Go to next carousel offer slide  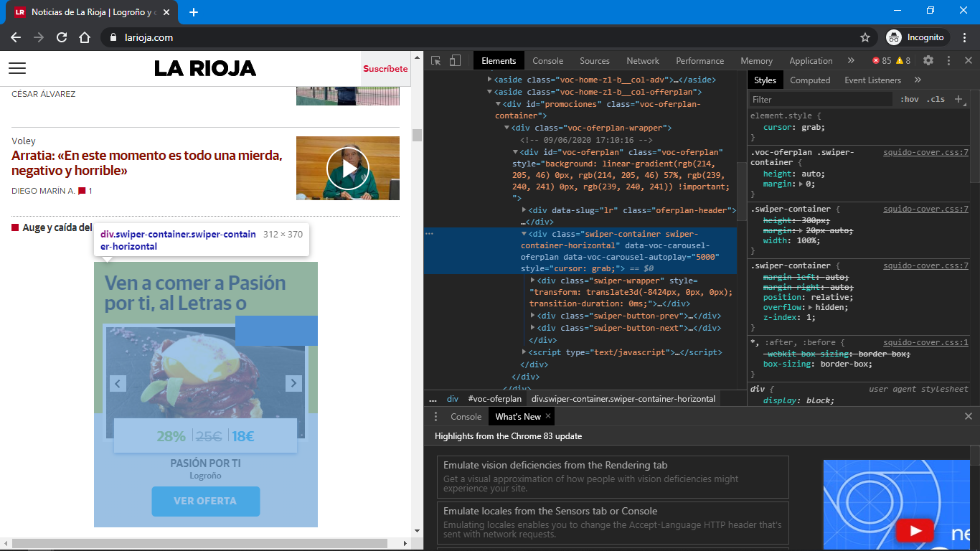(293, 384)
